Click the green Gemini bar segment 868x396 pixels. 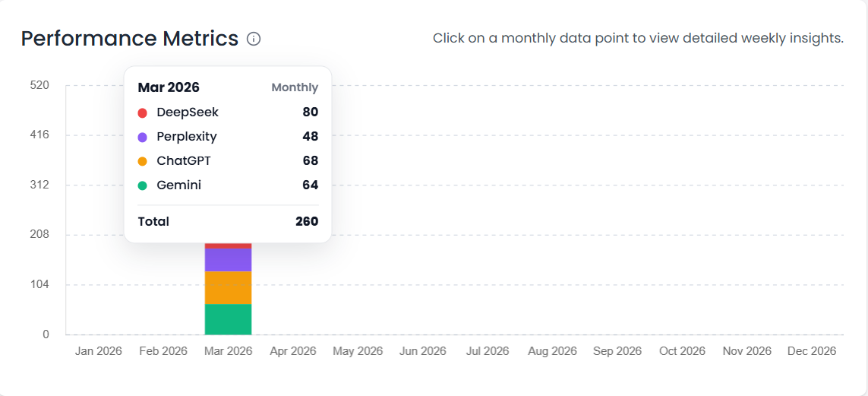[228, 319]
